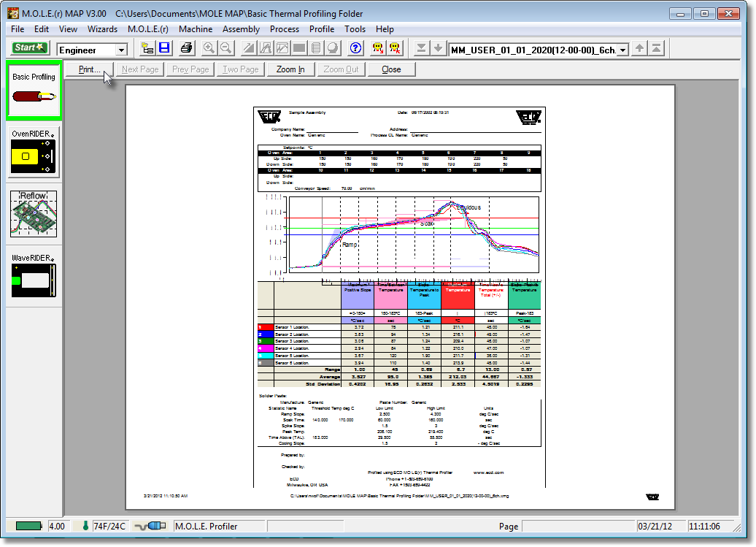
Task: Click the printer icon in toolbar
Action: click(186, 47)
